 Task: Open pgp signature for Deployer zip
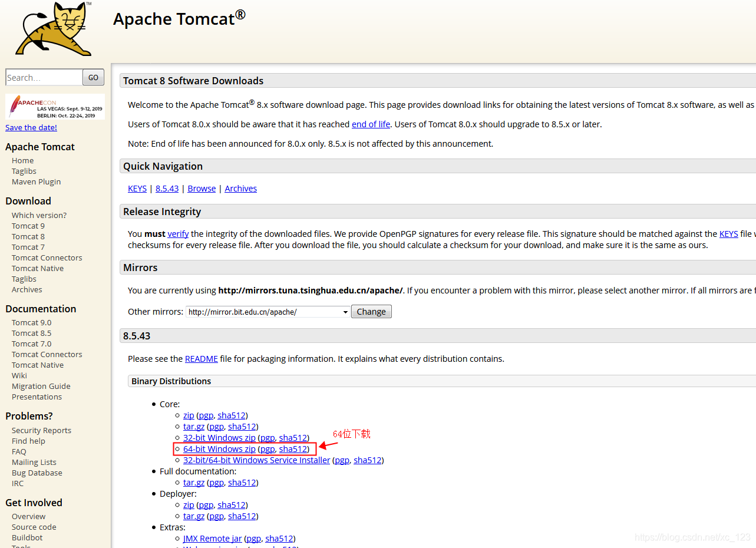(x=206, y=505)
